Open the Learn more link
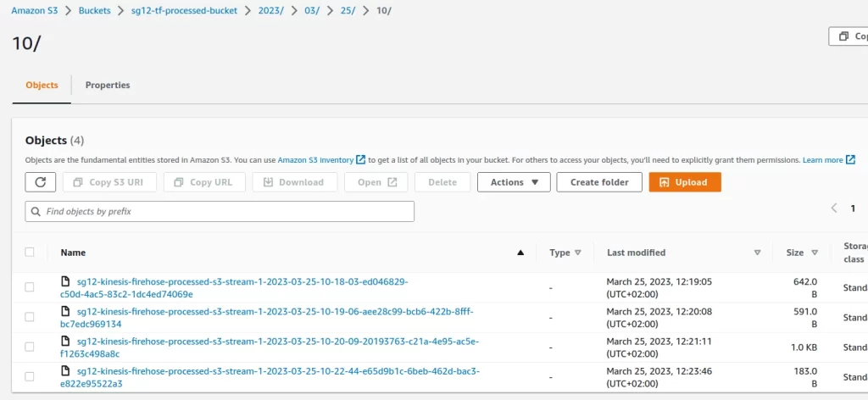 click(822, 160)
